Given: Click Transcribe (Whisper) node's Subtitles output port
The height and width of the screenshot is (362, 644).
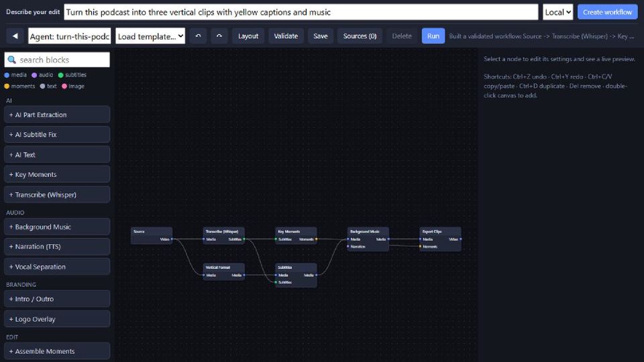Looking at the screenshot, I should tap(244, 239).
